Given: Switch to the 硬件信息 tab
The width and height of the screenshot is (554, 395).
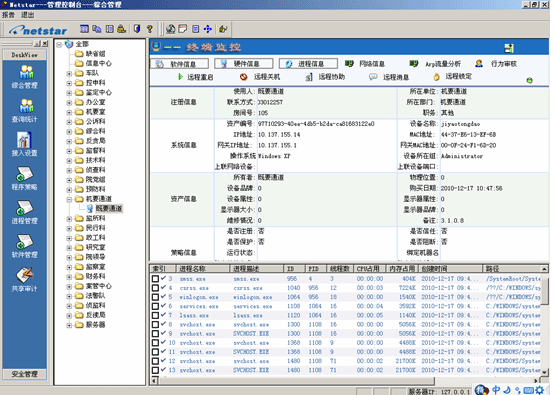Looking at the screenshot, I should pyautogui.click(x=243, y=64).
